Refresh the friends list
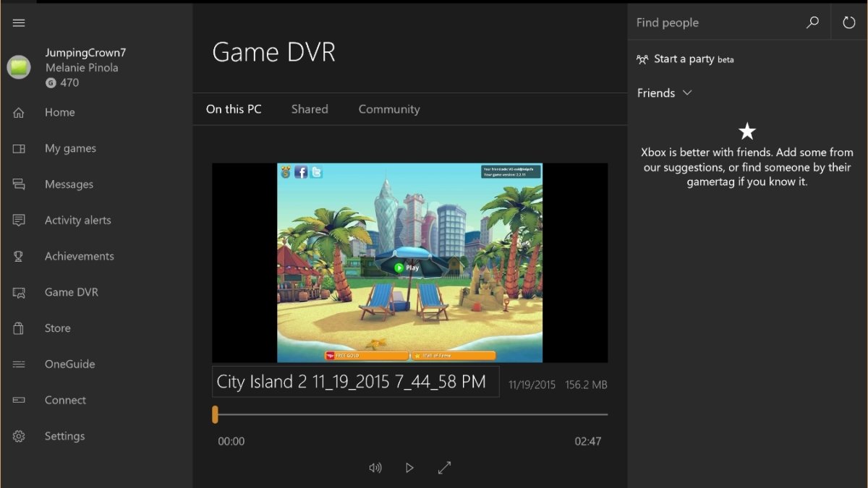The image size is (868, 488). tap(849, 22)
